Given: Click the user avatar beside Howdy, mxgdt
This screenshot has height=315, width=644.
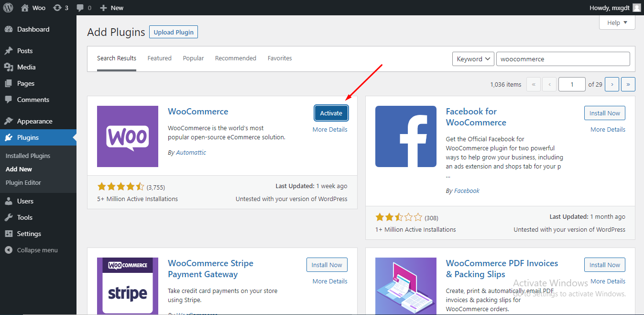Looking at the screenshot, I should [636, 8].
